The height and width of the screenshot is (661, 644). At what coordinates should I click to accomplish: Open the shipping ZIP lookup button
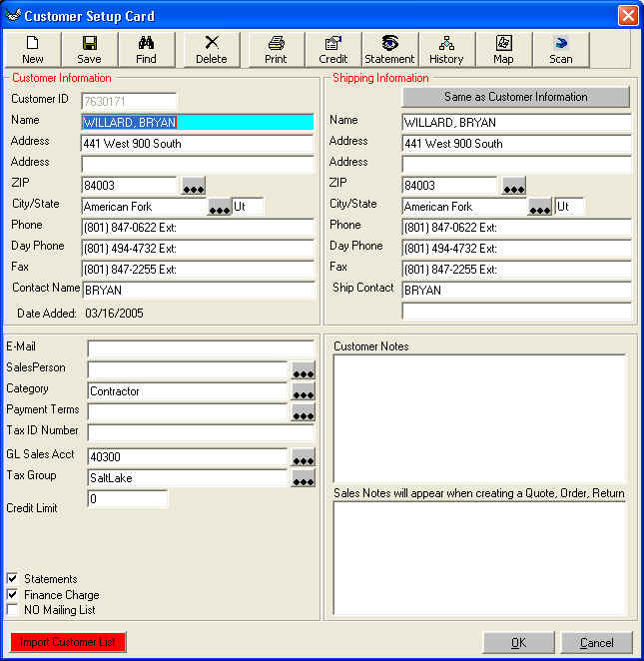coord(514,186)
